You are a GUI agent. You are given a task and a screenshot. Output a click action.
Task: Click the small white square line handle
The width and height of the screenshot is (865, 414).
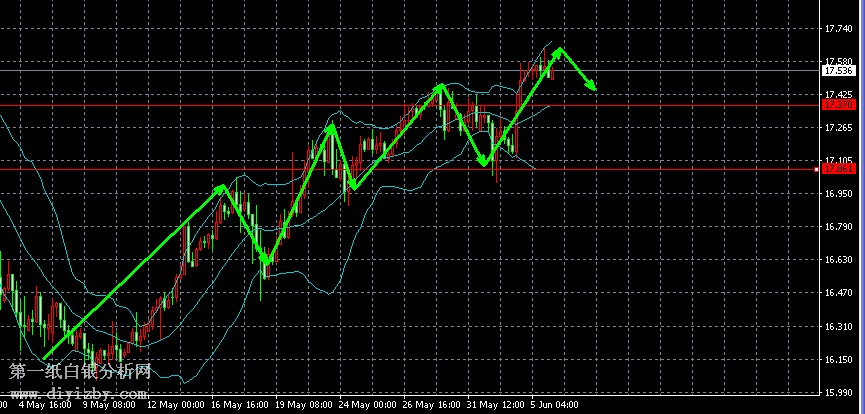coord(818,170)
